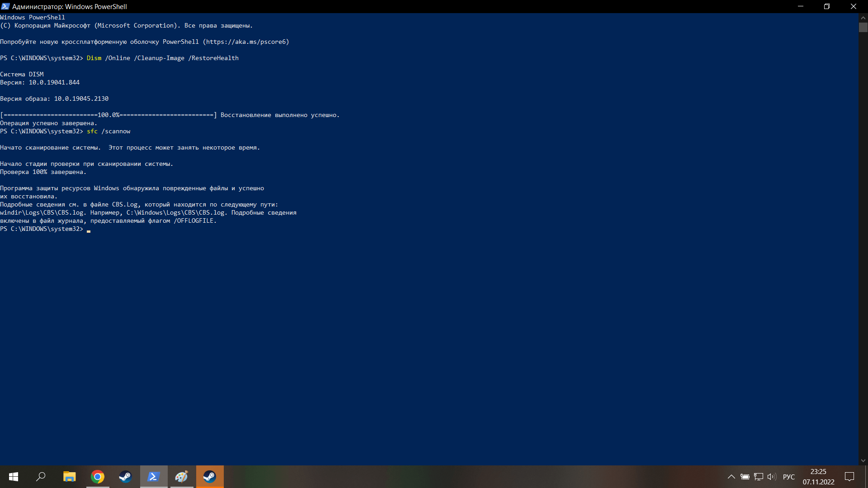Click the PowerShell icon in title bar
The image size is (868, 488).
pos(5,6)
